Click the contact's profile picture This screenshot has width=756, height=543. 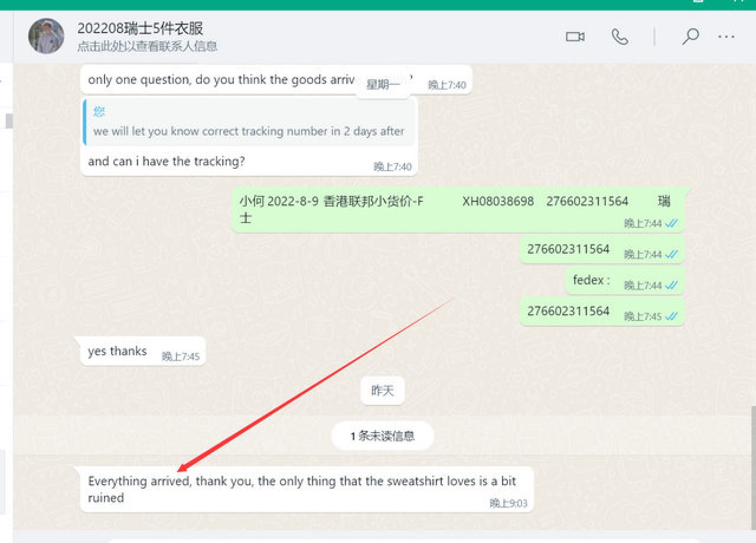coord(46,36)
